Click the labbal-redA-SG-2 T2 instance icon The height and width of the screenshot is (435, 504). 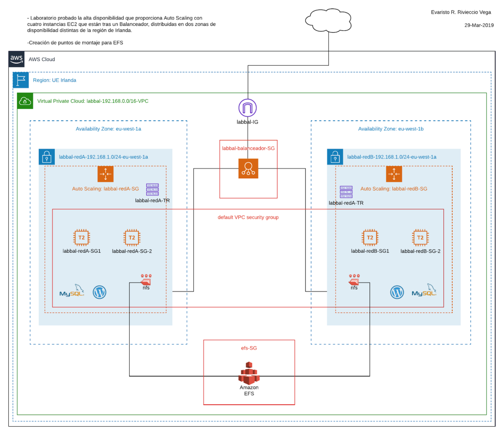click(132, 238)
